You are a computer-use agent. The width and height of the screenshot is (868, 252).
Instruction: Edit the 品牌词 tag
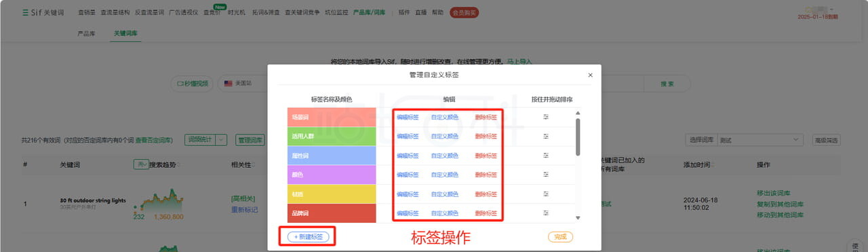point(408,213)
